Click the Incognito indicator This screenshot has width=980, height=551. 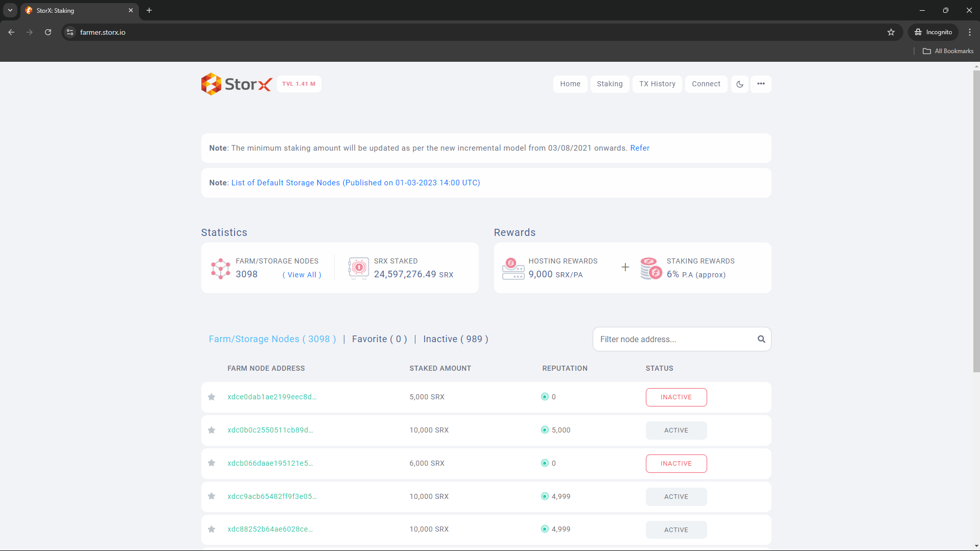pos(933,32)
